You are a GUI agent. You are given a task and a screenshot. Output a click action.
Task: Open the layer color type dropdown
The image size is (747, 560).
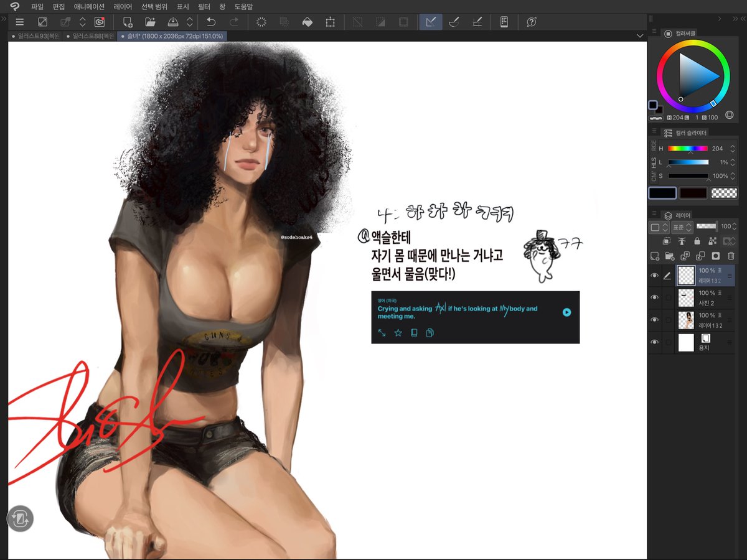click(x=659, y=226)
